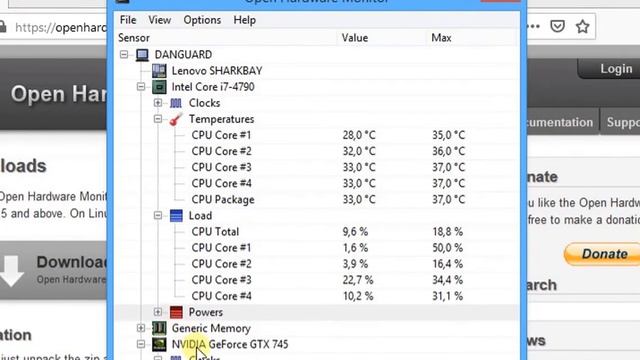The width and height of the screenshot is (640, 360).
Task: Click the NVIDIA GeForce GPU icon
Action: pos(159,344)
